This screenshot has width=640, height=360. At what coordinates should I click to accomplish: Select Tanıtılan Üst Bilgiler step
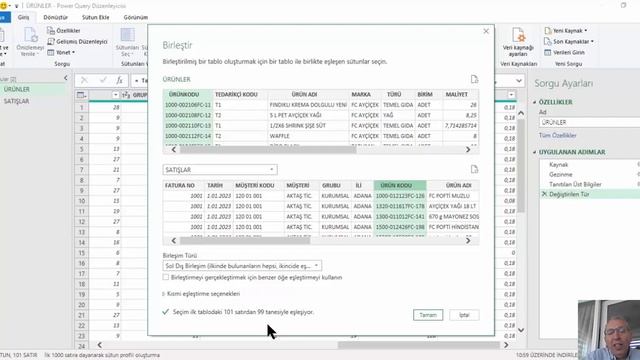click(x=575, y=184)
